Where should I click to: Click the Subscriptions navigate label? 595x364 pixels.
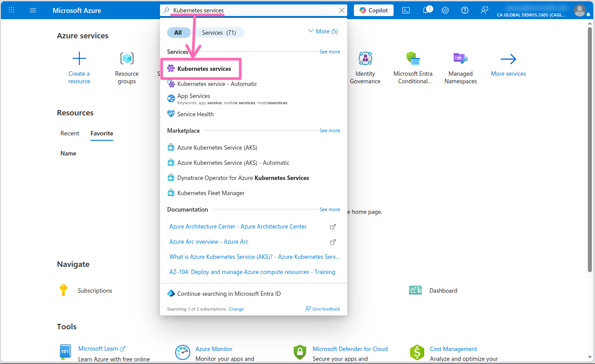[95, 290]
